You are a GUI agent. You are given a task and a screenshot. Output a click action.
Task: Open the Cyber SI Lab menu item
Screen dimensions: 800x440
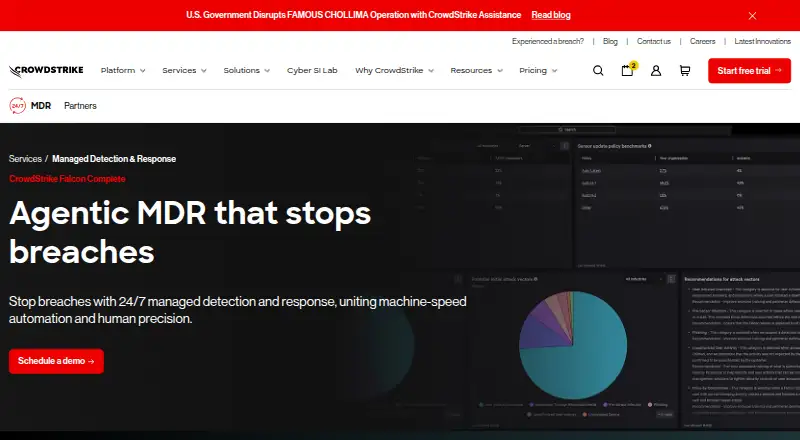click(x=312, y=70)
